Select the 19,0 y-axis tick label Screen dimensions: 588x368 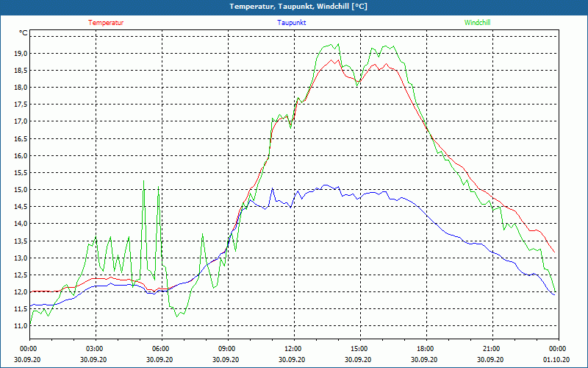(19, 54)
